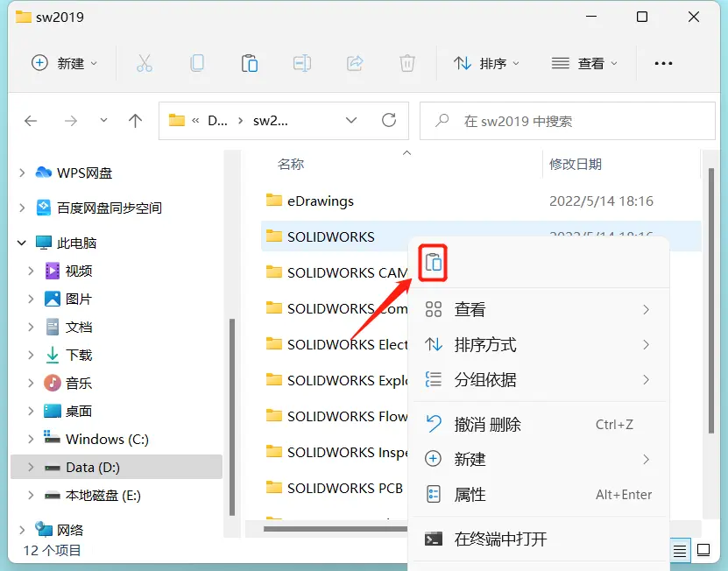Refresh the sw2019 folder view

pos(389,121)
